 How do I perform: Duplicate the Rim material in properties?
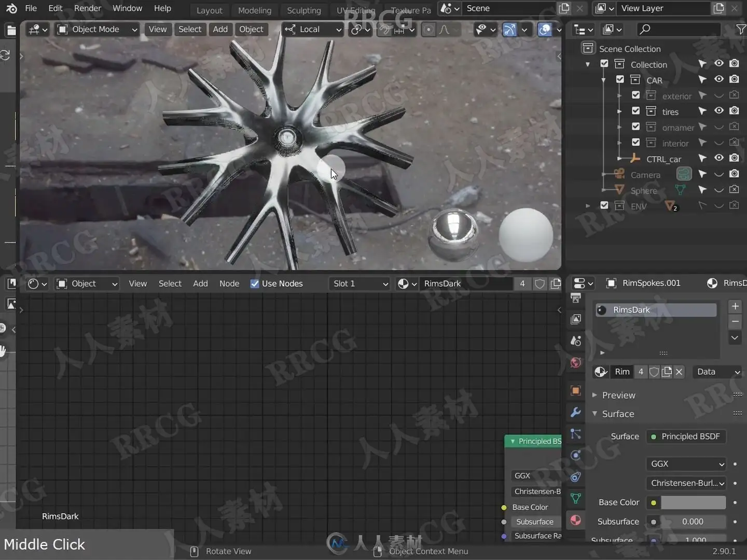(667, 372)
